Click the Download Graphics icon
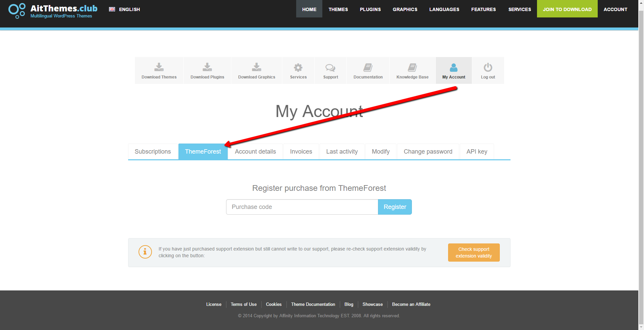This screenshot has height=330, width=644. [x=257, y=67]
